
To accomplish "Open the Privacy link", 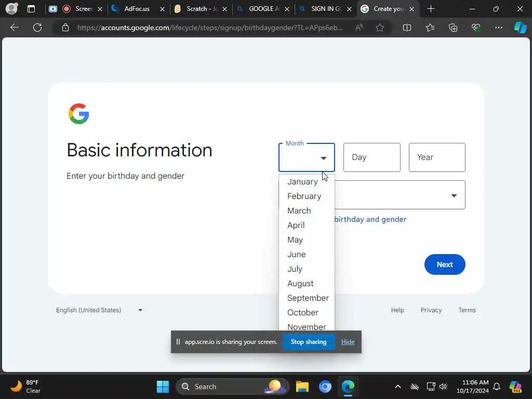I will (431, 310).
